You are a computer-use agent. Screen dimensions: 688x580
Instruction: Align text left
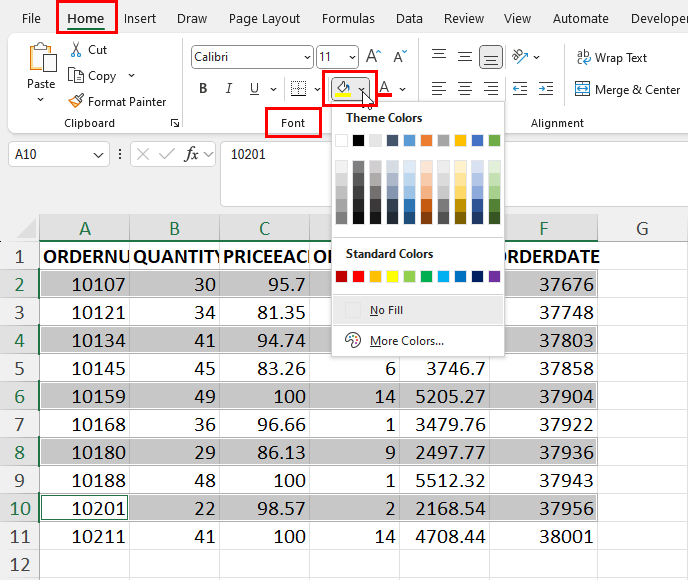pyautogui.click(x=439, y=89)
